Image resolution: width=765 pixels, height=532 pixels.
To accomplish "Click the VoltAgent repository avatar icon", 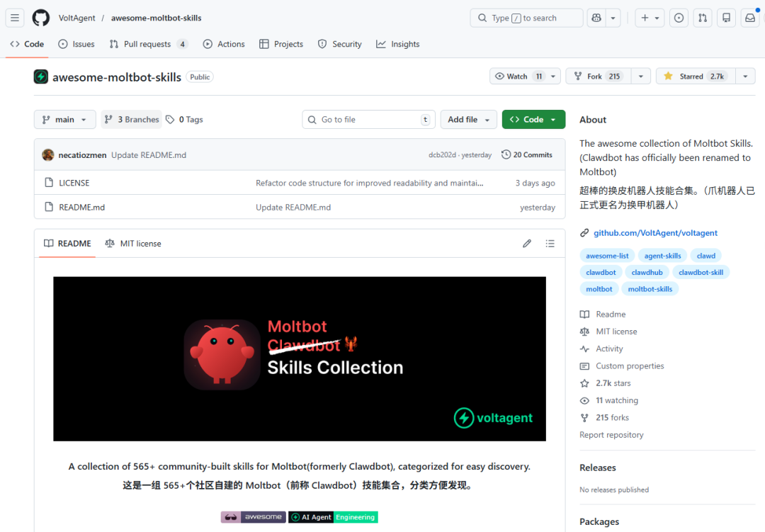I will pos(41,77).
